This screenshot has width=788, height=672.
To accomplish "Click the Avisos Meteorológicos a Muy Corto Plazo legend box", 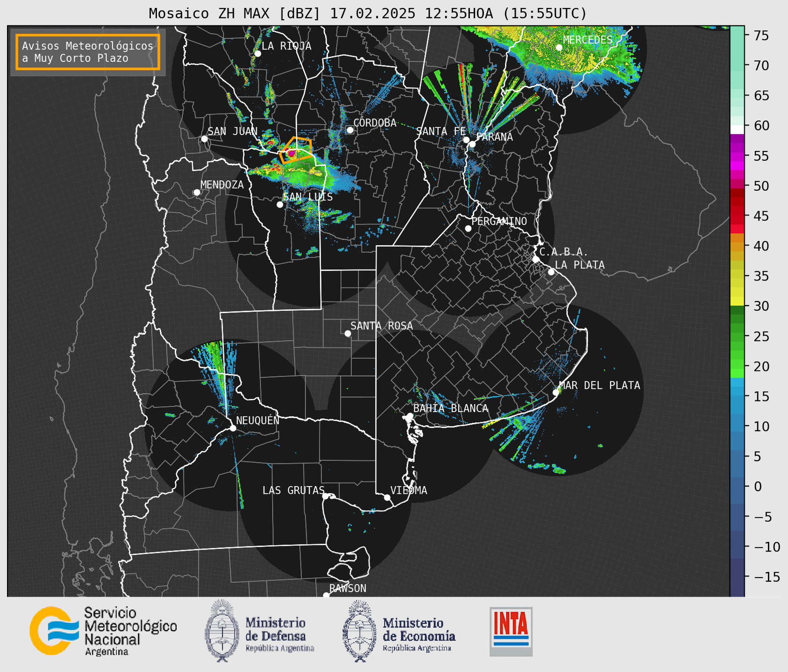I will click(88, 52).
